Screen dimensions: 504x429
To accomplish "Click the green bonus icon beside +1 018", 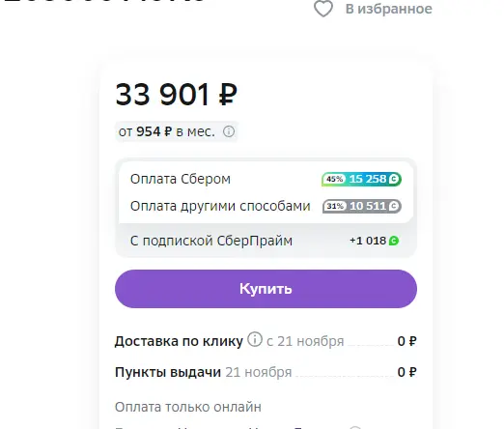I will click(394, 241).
